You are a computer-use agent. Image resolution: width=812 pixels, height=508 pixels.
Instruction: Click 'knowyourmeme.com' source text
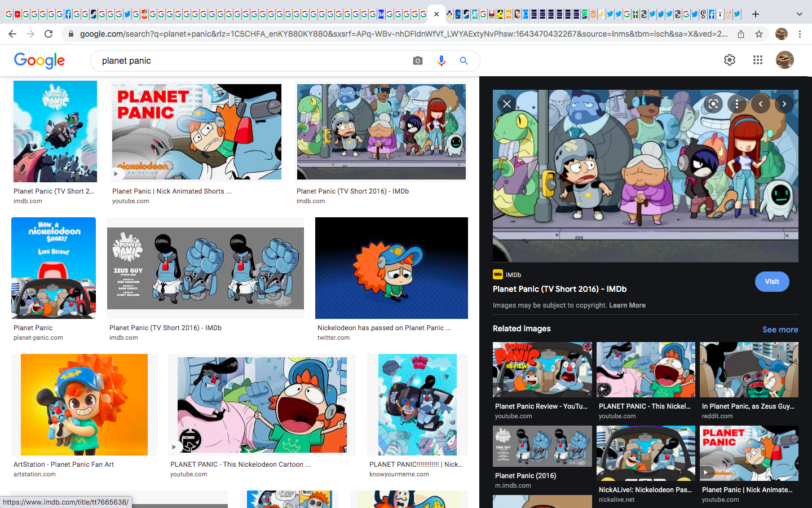coord(399,474)
